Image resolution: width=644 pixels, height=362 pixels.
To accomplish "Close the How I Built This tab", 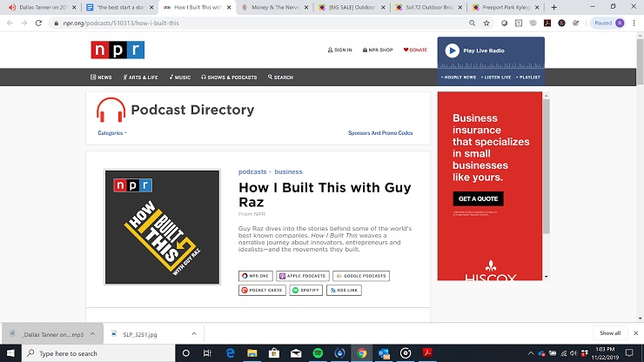I will click(x=229, y=7).
